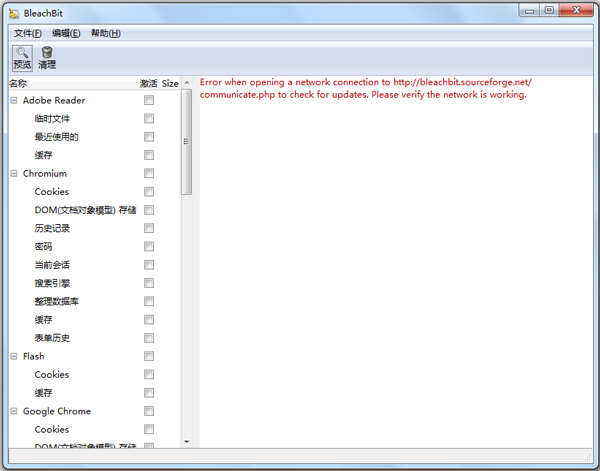
Task: Collapse the Chromium tree group
Action: coord(14,173)
